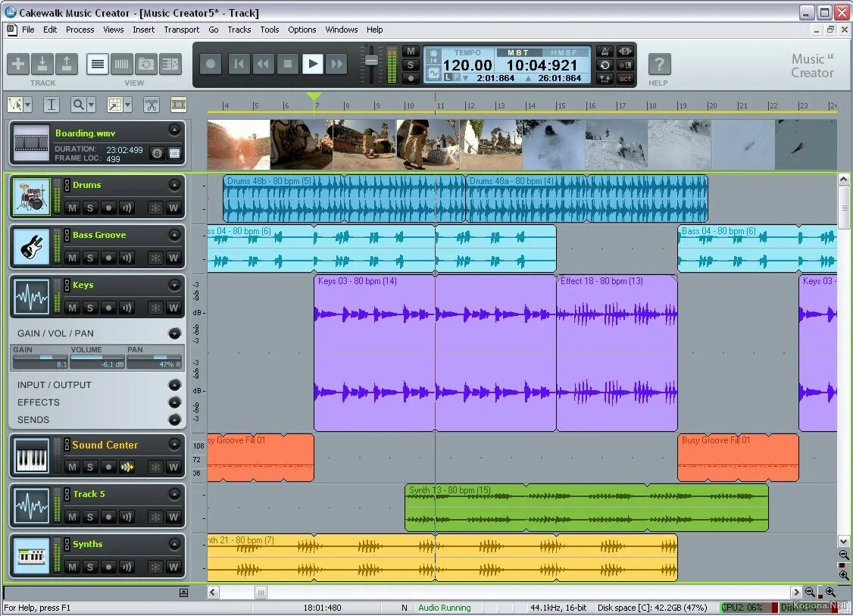Viewport: 853px width, 616px height.
Task: Click the Help question mark icon
Action: [659, 64]
